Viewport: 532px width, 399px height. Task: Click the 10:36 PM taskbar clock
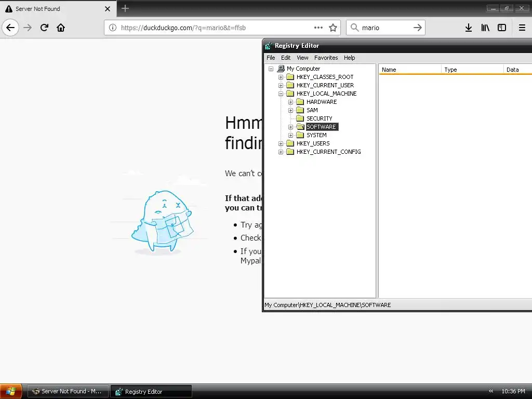[513, 391]
